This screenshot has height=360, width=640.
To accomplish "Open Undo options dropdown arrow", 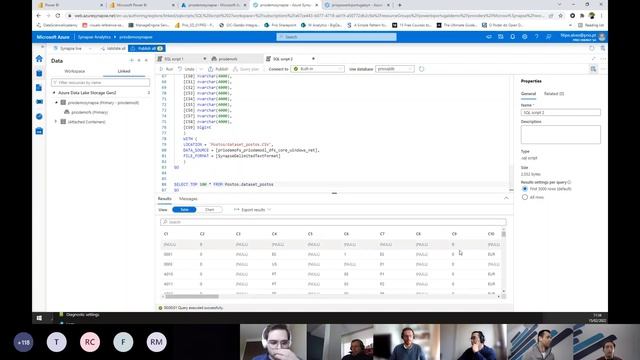I will point(201,69).
